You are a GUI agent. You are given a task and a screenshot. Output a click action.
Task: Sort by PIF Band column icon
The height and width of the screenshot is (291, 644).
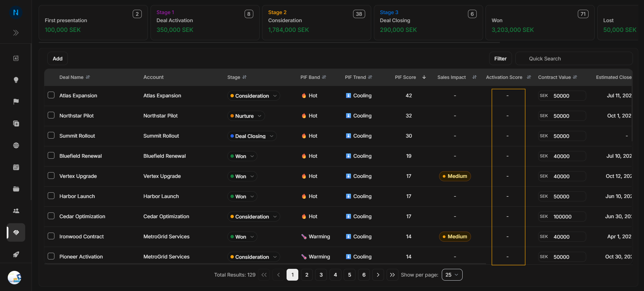coord(324,77)
